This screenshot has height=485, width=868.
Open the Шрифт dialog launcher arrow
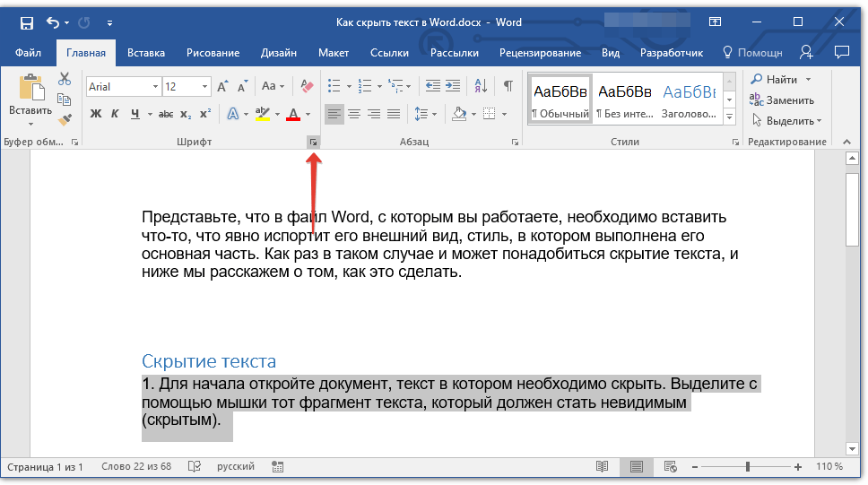tap(312, 142)
